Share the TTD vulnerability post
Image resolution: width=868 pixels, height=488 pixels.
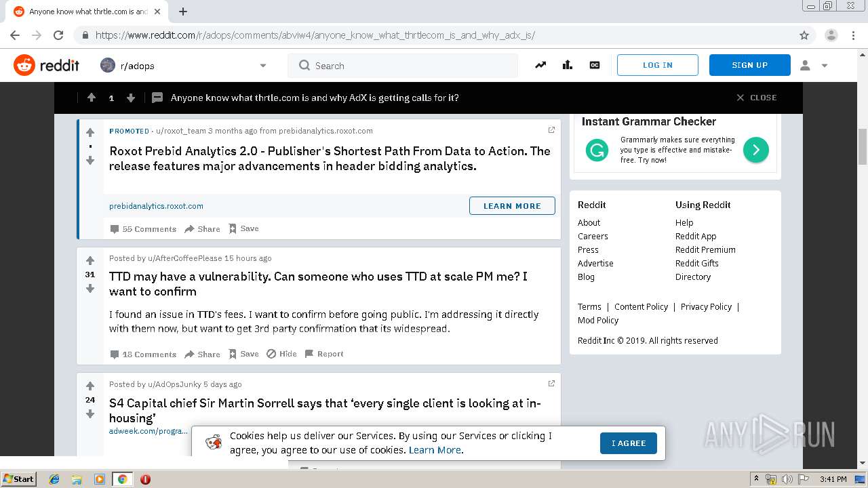tap(202, 354)
